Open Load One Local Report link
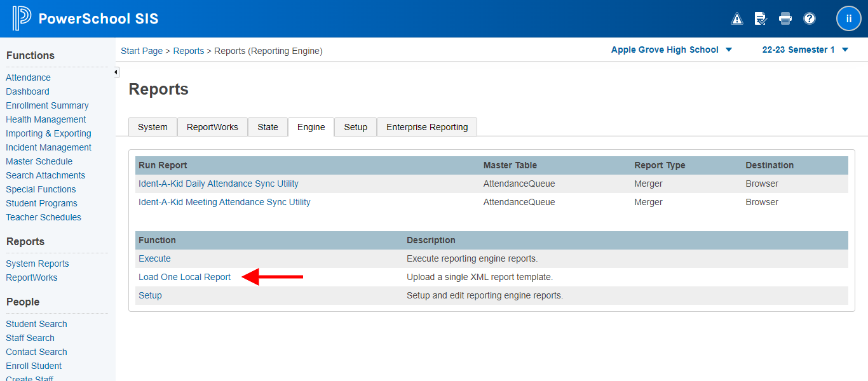Screen dimensions: 868x381 pos(185,277)
